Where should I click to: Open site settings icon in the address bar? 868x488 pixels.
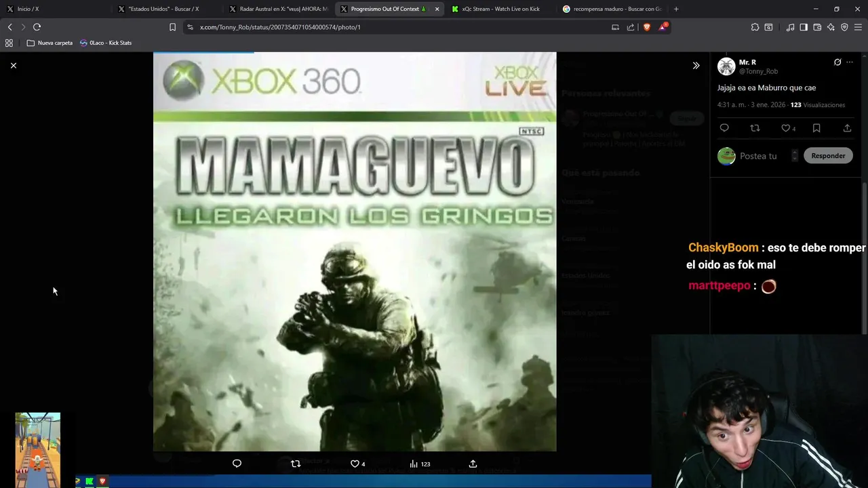tap(190, 27)
